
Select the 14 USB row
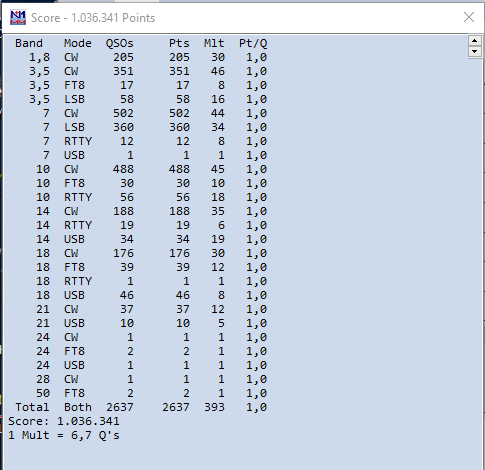[x=141, y=239]
